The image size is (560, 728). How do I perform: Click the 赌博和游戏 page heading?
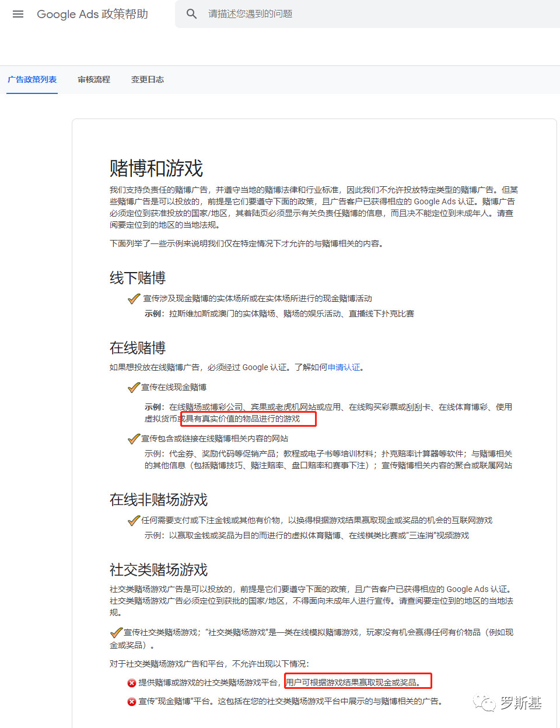coord(156,168)
